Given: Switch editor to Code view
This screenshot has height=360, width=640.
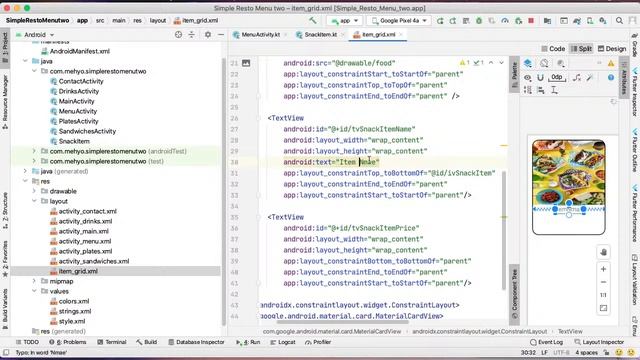Looking at the screenshot, I should click(x=553, y=49).
